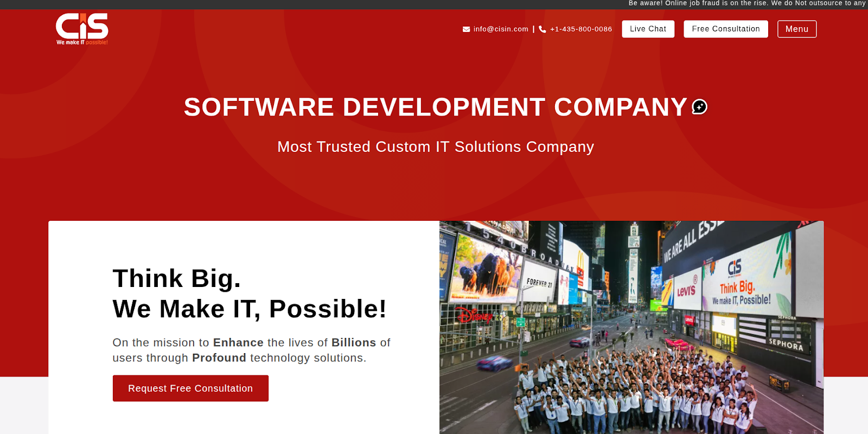Open the chat bubble icon beside headline
868x434 pixels.
(699, 107)
